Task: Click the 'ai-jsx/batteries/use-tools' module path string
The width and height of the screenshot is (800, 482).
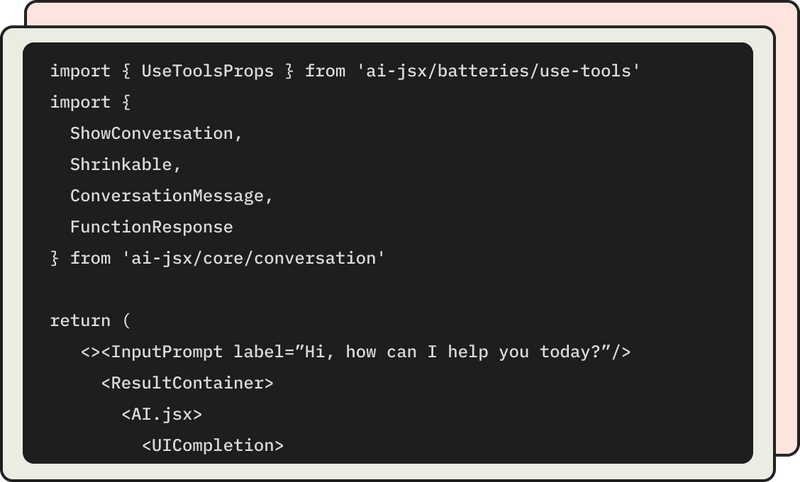Action: [x=498, y=71]
